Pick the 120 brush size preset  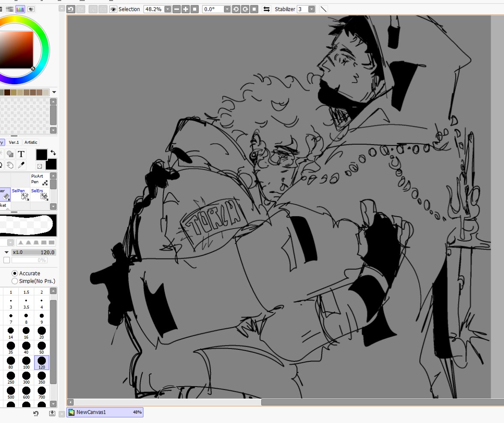tap(42, 363)
